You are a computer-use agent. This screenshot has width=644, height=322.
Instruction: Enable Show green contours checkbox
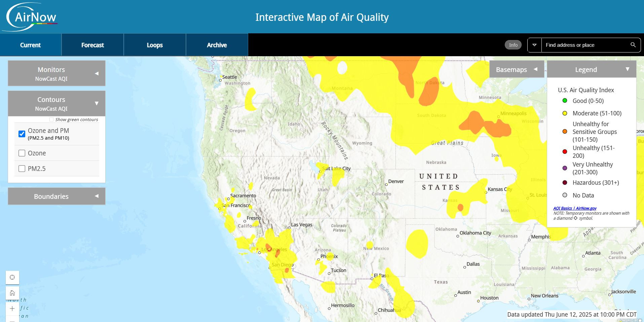pos(51,119)
